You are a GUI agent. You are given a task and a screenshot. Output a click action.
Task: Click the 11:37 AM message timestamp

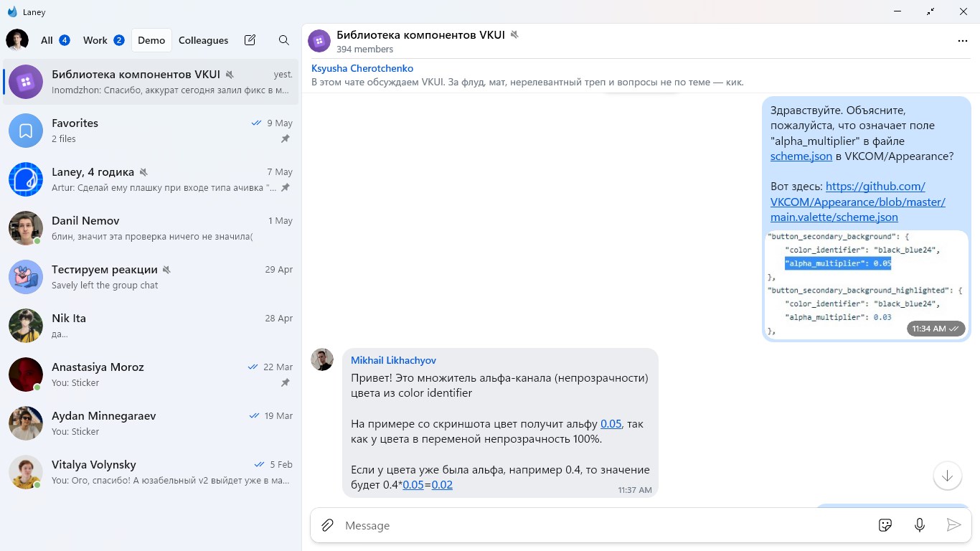pos(635,490)
